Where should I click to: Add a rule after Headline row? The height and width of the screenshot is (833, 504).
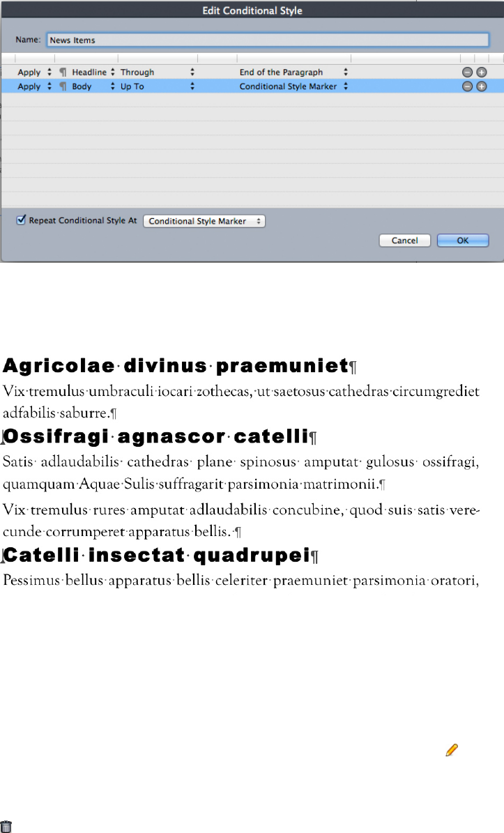coord(482,72)
